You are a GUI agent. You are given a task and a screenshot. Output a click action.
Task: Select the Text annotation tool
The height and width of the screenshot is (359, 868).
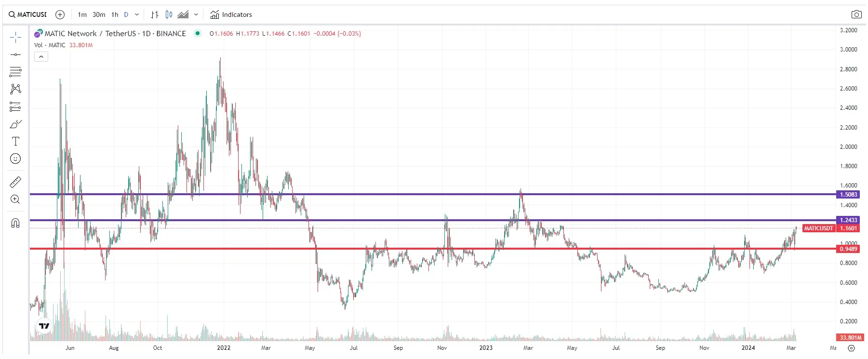(15, 141)
